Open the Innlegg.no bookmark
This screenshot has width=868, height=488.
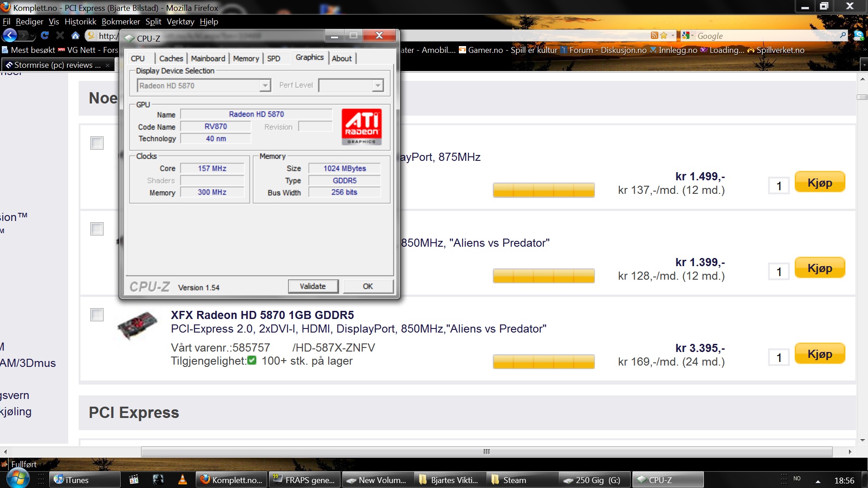click(x=674, y=50)
